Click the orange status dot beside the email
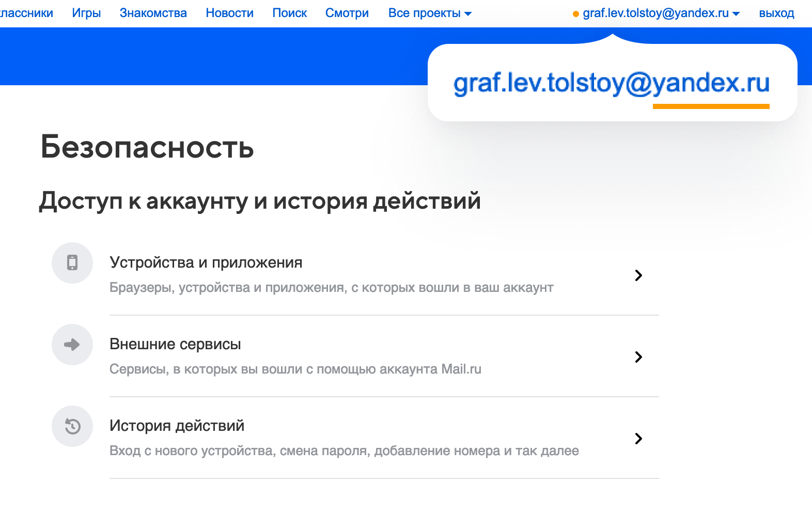This screenshot has width=812, height=513. pos(576,14)
